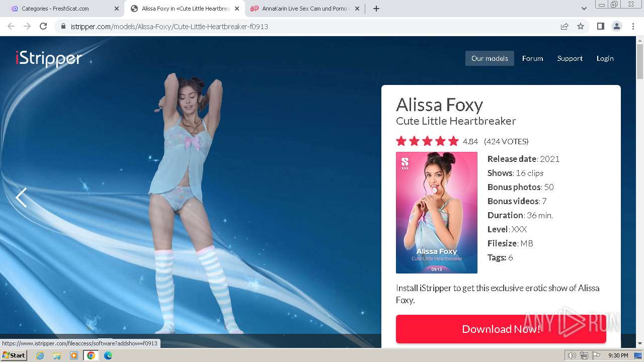Open the Microsoft Edge taskbar icon
The height and width of the screenshot is (362, 644).
(x=108, y=355)
